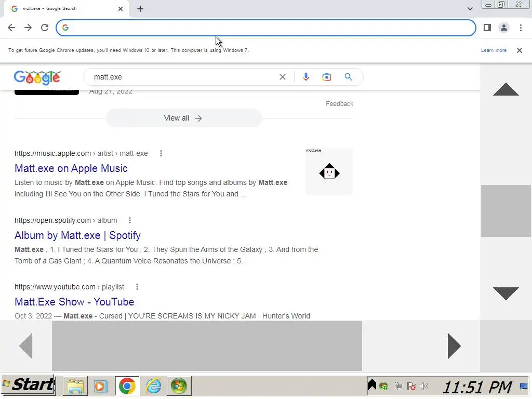Click the Windows flag taskbar icon

coord(179,386)
